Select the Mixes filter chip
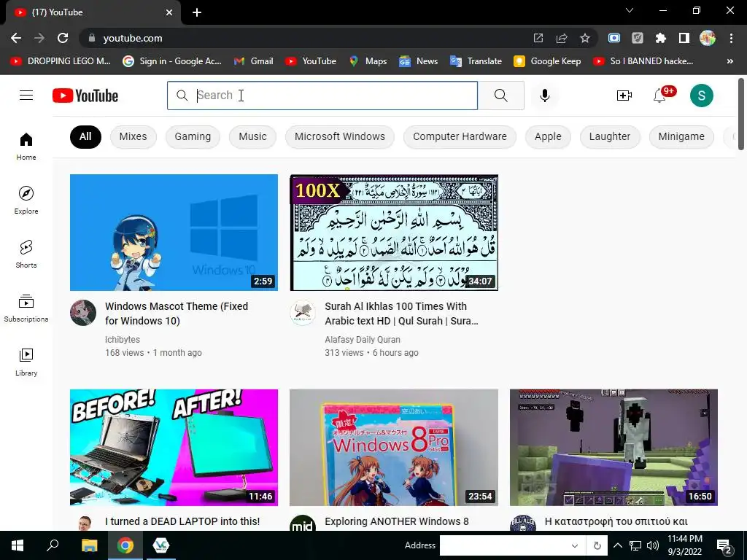This screenshot has width=747, height=560. point(133,136)
